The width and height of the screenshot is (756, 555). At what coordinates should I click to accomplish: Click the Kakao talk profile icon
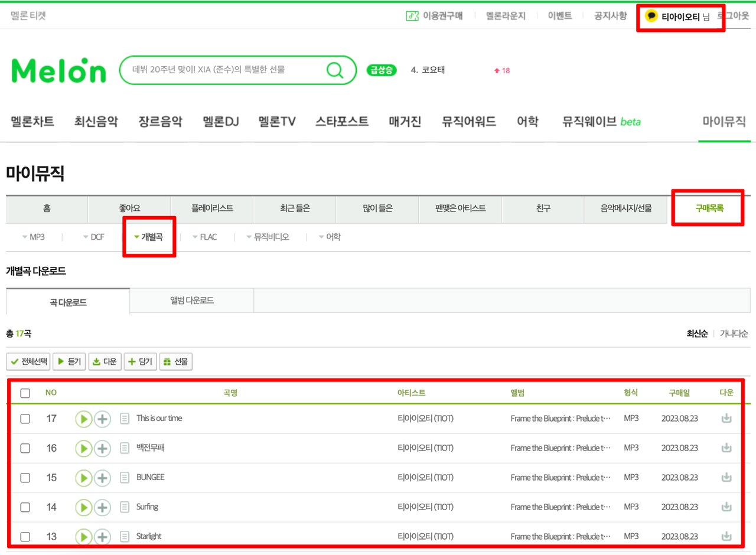tap(651, 16)
